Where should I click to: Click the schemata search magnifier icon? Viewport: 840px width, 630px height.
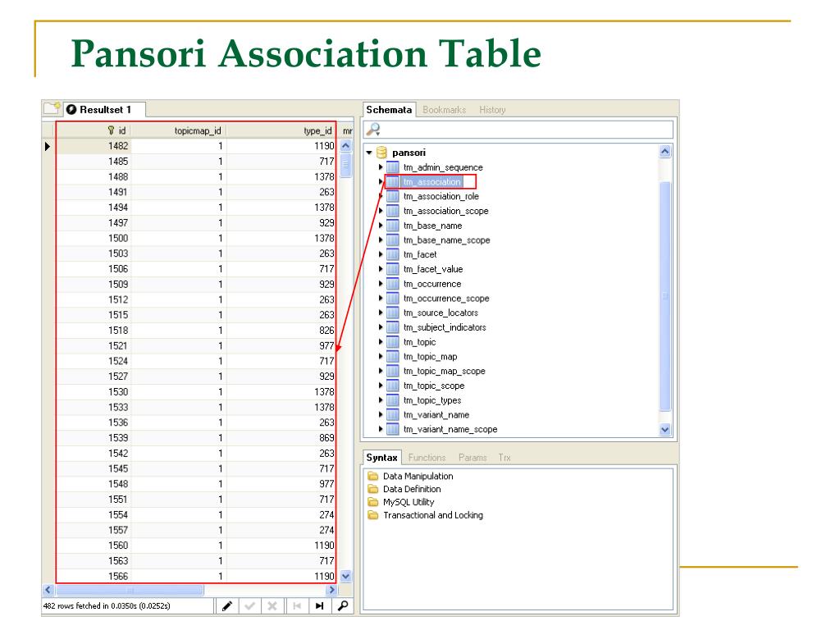coord(373,129)
